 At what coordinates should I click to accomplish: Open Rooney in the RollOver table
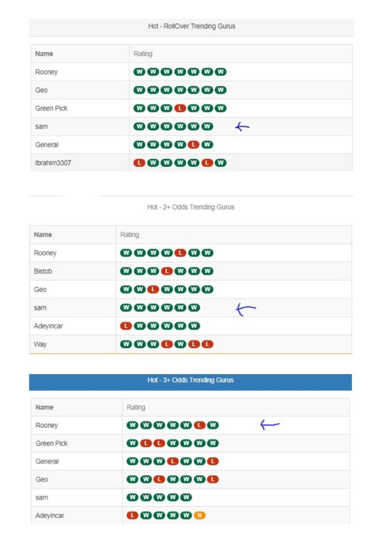[x=46, y=72]
